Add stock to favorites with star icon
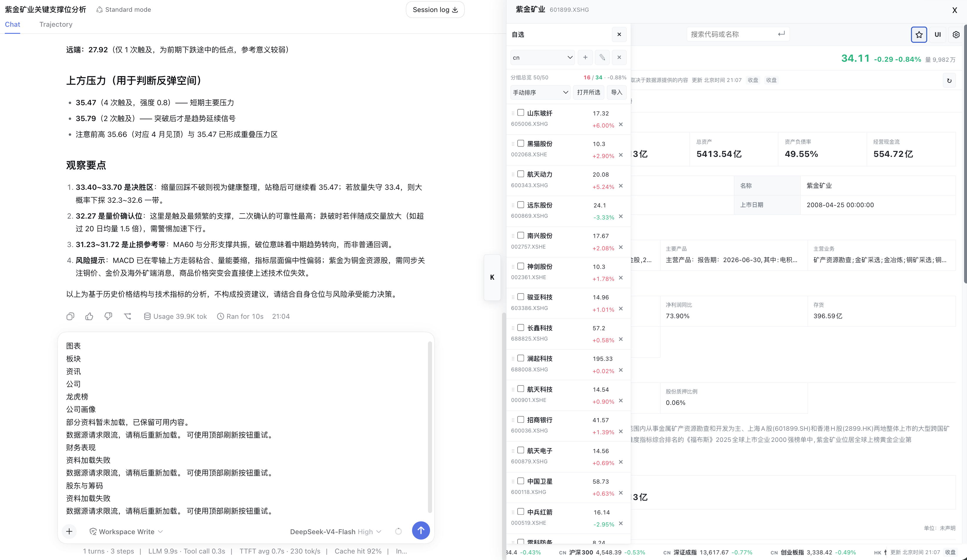The width and height of the screenshot is (967, 560). [x=919, y=34]
